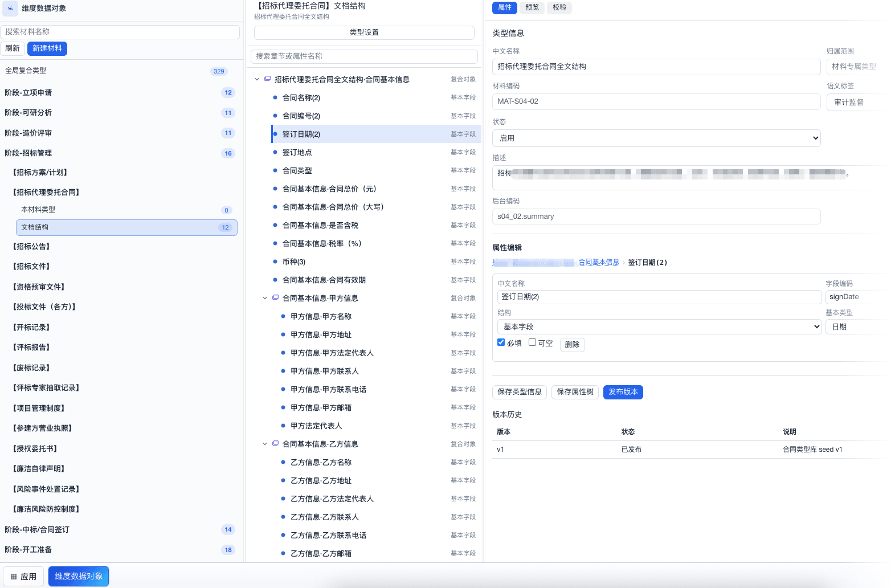891x588 pixels.
Task: Switch to the 校验 tab
Action: [x=559, y=7]
